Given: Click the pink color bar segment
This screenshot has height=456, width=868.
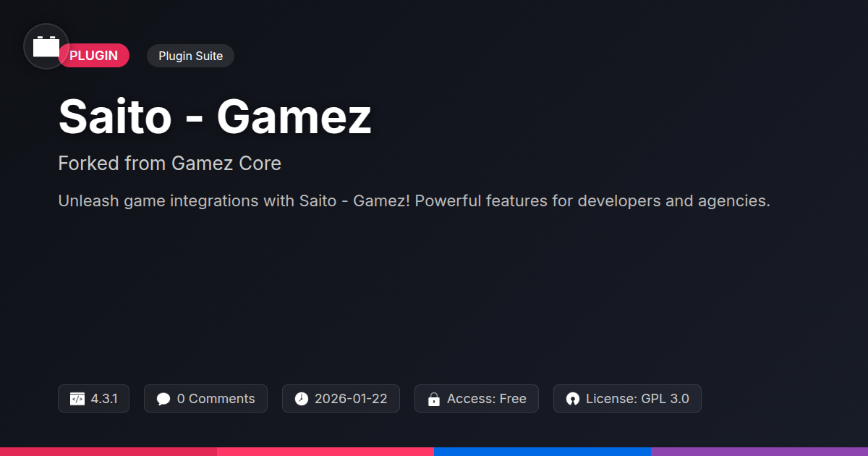Looking at the screenshot, I should (x=325, y=452).
